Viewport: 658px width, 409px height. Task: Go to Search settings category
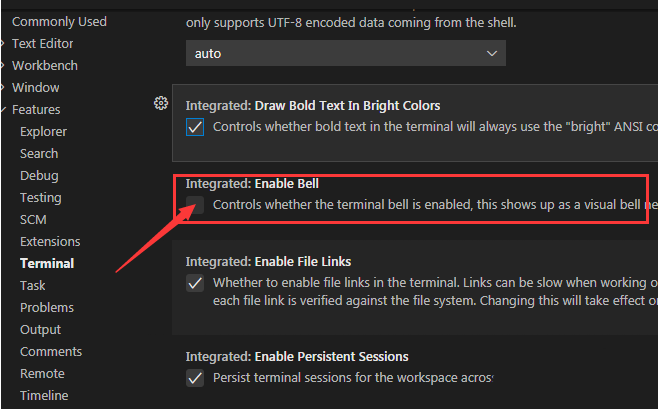tap(39, 153)
